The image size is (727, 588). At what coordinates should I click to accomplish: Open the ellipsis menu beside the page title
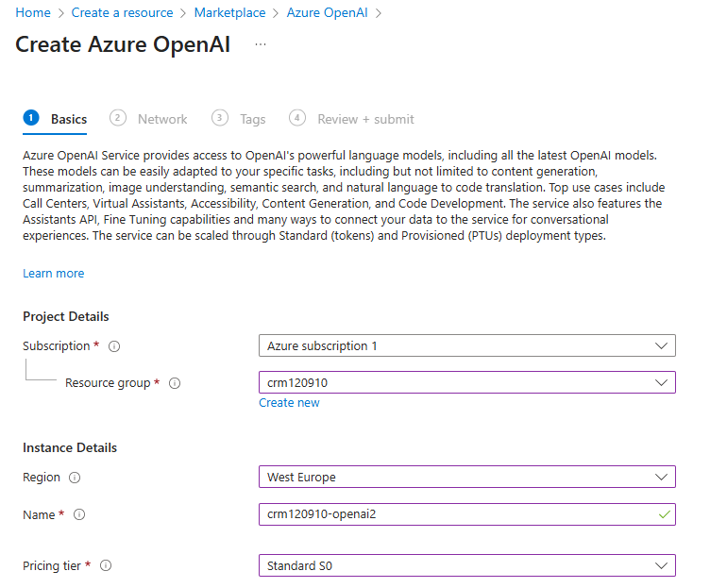261,44
